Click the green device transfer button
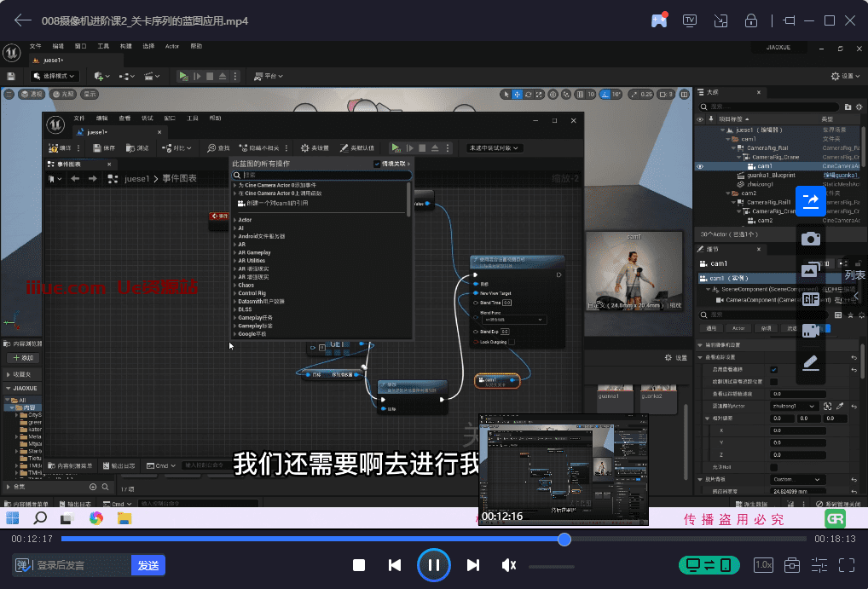This screenshot has height=589, width=868. (709, 565)
